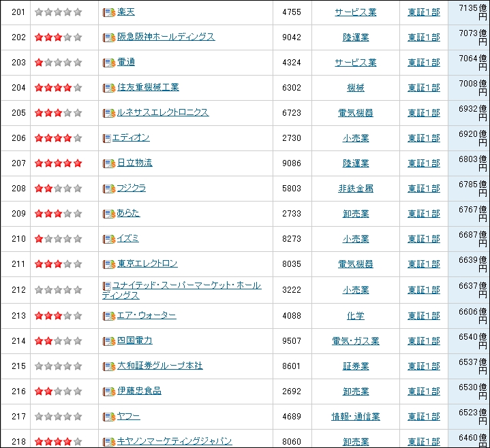Click 東証1部 link in ヤフー row
This screenshot has height=448, width=490.
click(x=424, y=417)
